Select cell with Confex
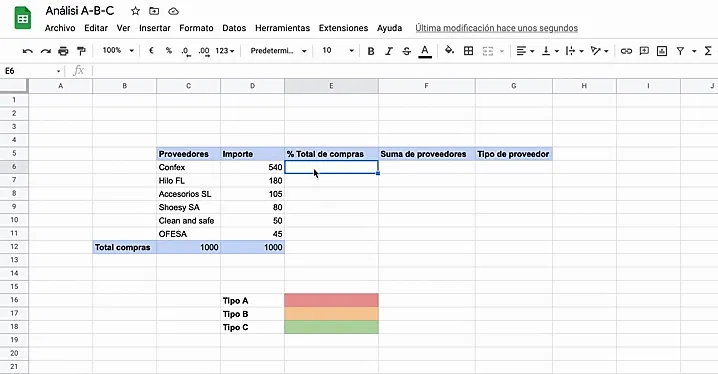Screen dimensions: 718x374 (x=188, y=167)
